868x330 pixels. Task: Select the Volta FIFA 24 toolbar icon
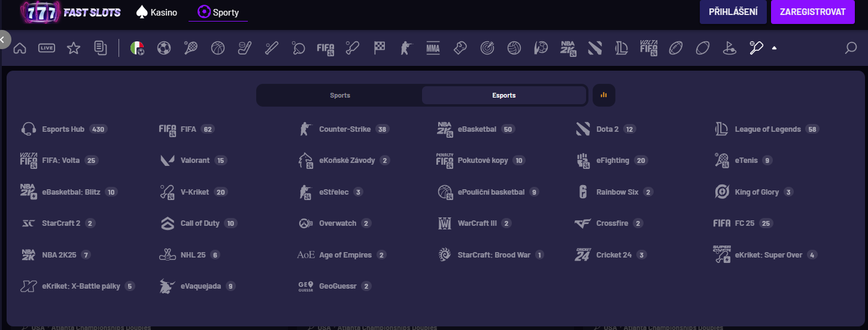(649, 49)
